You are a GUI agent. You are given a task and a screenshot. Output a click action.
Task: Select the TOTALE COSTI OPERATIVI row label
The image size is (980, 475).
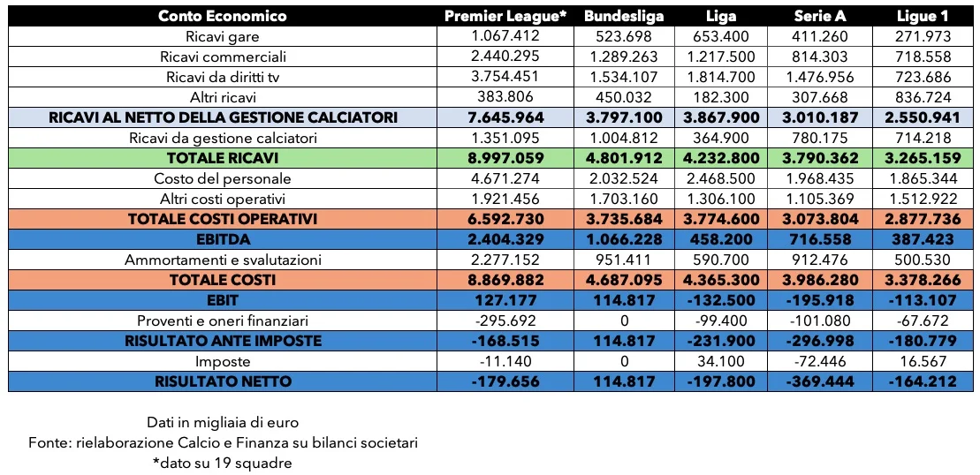point(223,219)
